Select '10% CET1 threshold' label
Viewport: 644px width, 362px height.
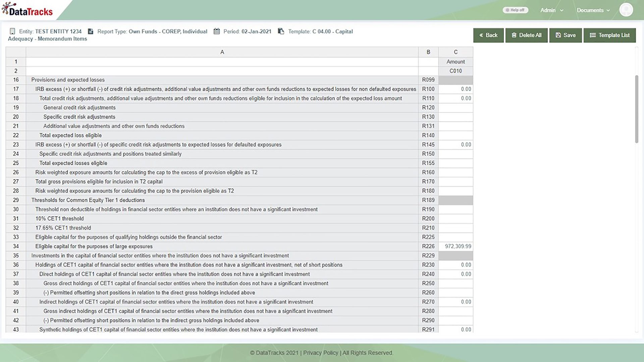point(59,219)
